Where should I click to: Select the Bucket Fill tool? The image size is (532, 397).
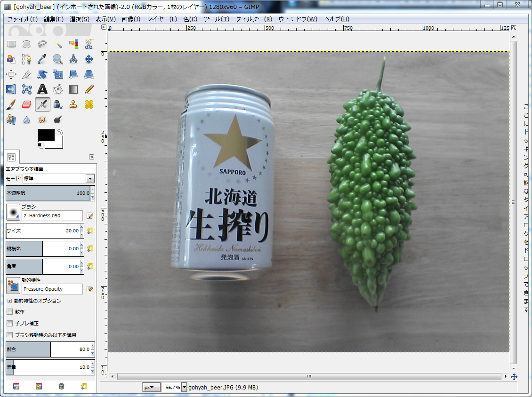pyautogui.click(x=58, y=89)
